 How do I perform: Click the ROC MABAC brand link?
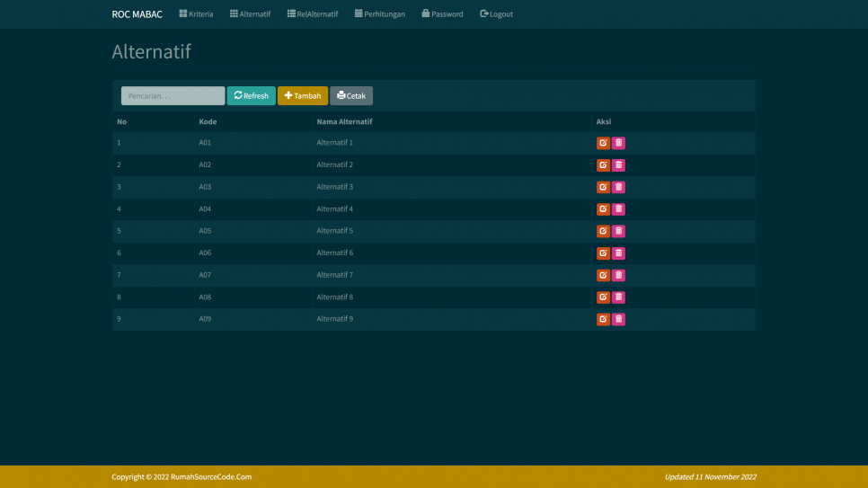(x=137, y=14)
